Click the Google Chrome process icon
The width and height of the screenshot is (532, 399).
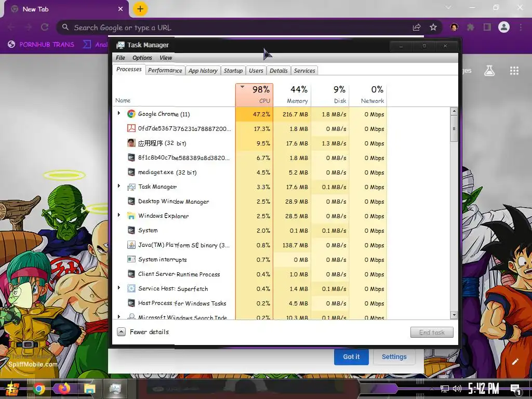pos(131,114)
